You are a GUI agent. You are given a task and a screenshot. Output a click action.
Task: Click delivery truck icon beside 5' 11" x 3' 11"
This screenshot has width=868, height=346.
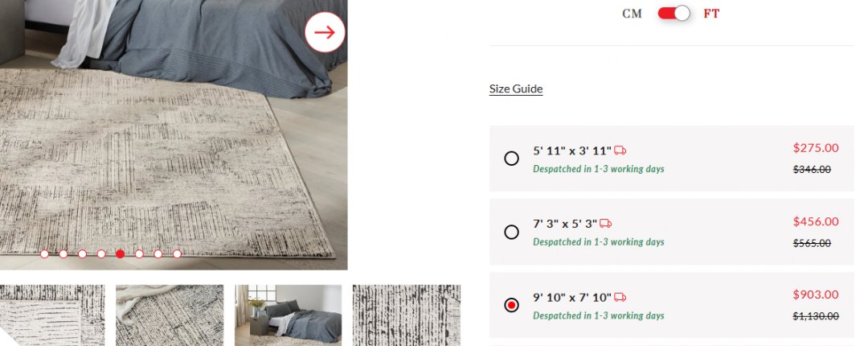pyautogui.click(x=620, y=150)
